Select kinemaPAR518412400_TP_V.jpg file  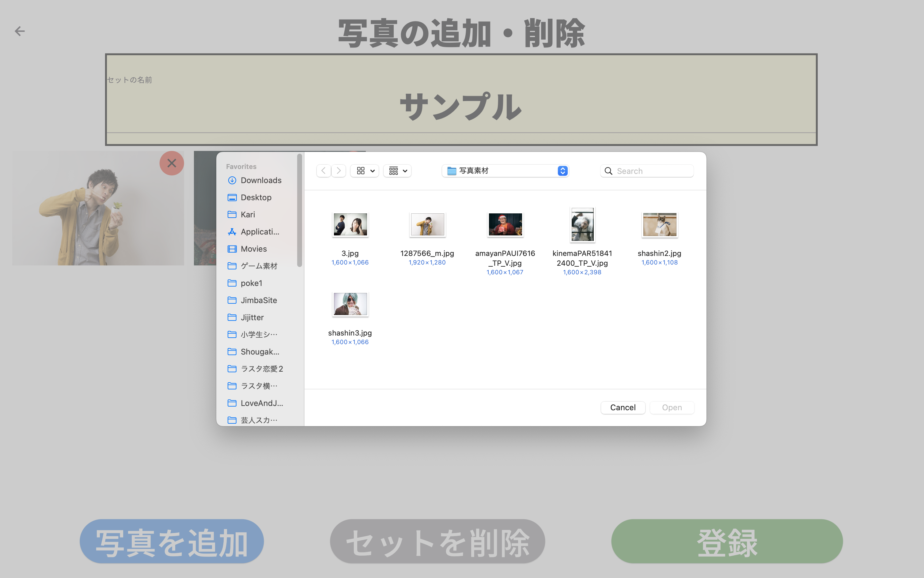coord(582,225)
